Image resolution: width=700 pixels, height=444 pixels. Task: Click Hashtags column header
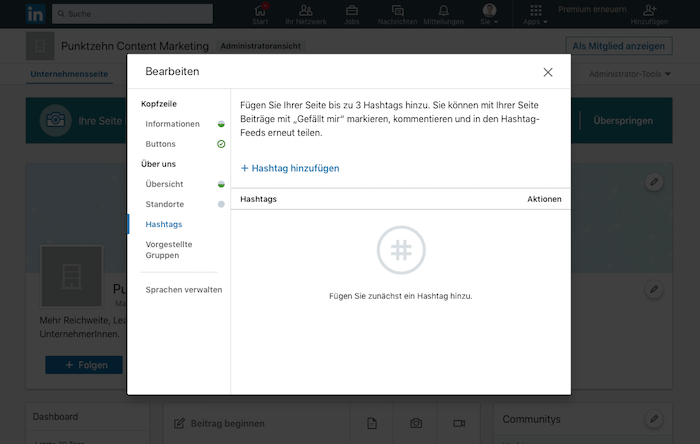[x=258, y=199]
